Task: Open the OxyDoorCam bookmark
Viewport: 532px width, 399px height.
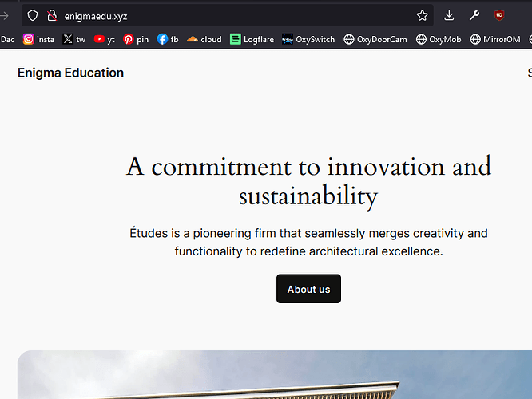Action: (375, 39)
